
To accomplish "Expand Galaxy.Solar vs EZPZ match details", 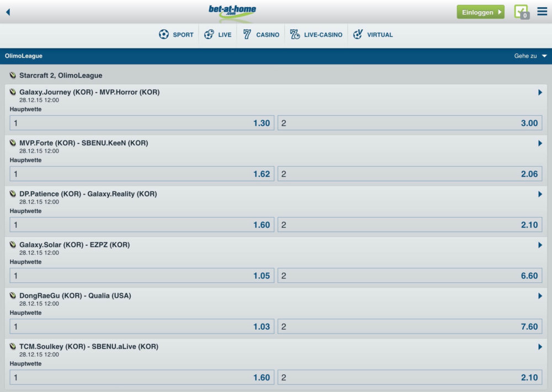I will tap(540, 245).
